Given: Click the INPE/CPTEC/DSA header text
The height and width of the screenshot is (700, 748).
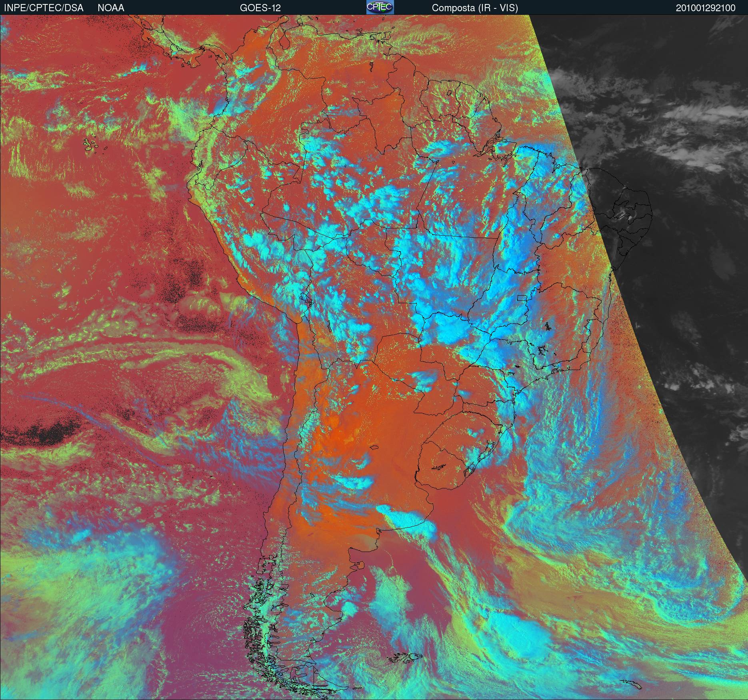Looking at the screenshot, I should (44, 8).
